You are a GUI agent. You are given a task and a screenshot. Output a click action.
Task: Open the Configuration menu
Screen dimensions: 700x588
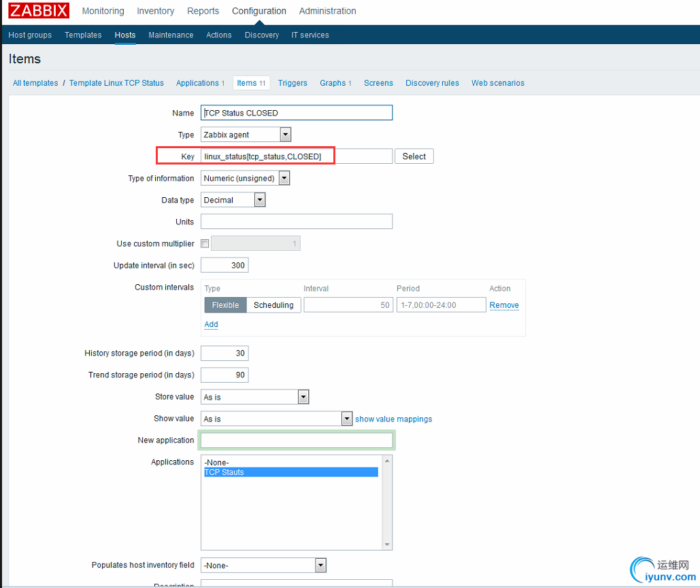click(259, 11)
